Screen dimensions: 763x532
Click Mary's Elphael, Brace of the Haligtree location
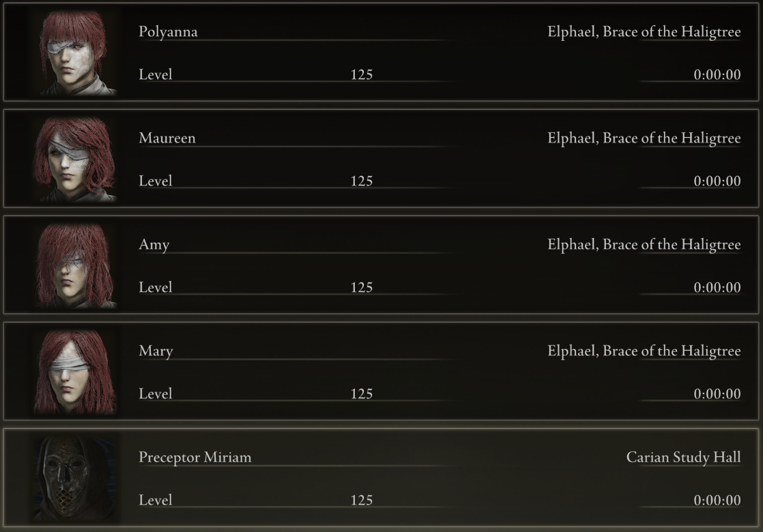644,351
